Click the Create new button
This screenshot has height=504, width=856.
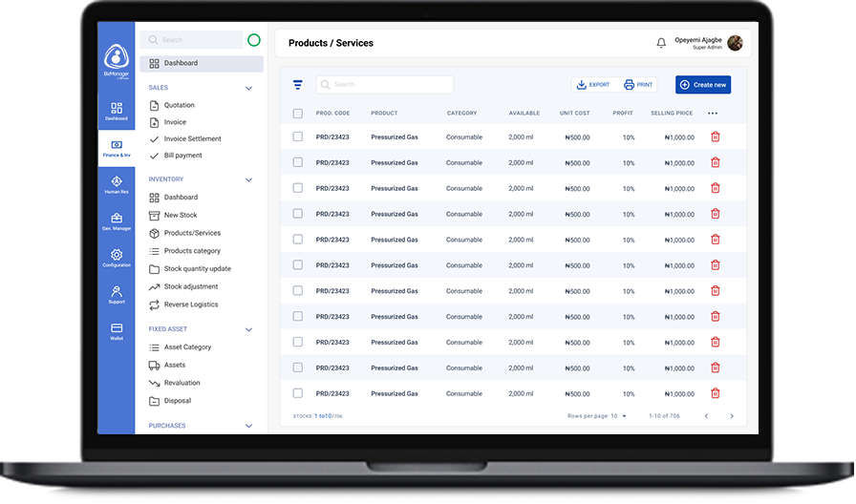(703, 85)
